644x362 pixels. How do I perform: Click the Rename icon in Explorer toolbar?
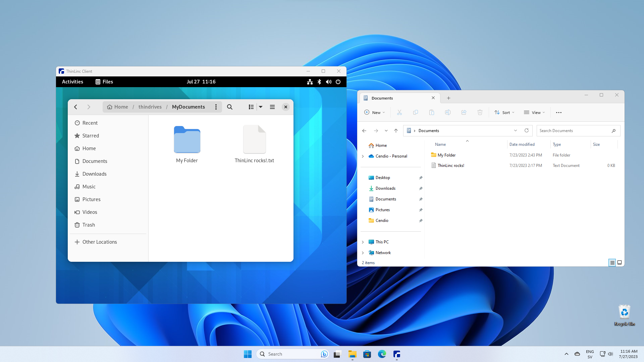point(447,112)
